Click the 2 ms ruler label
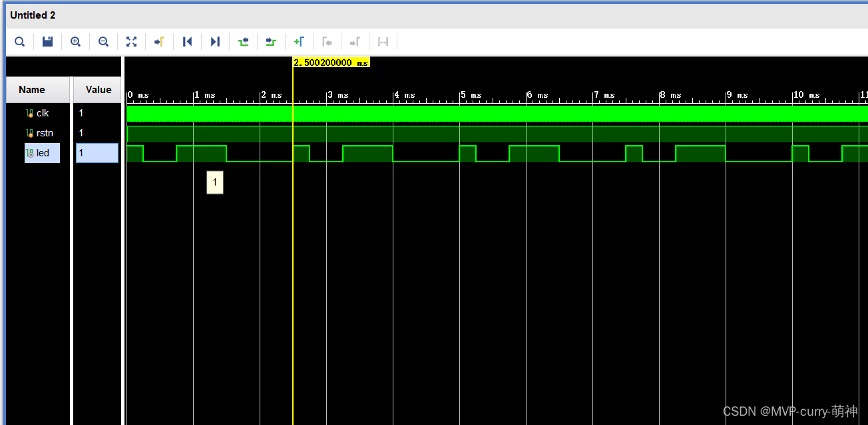 (272, 95)
